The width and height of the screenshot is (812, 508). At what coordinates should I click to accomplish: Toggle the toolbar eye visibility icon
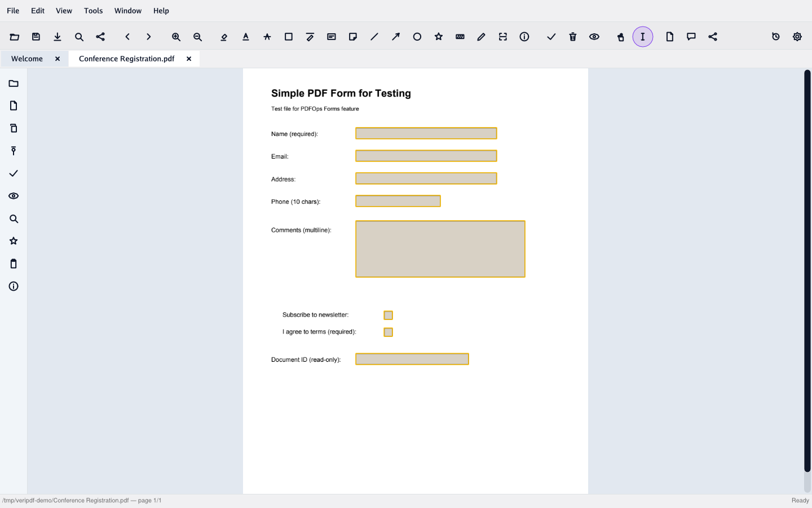point(594,37)
